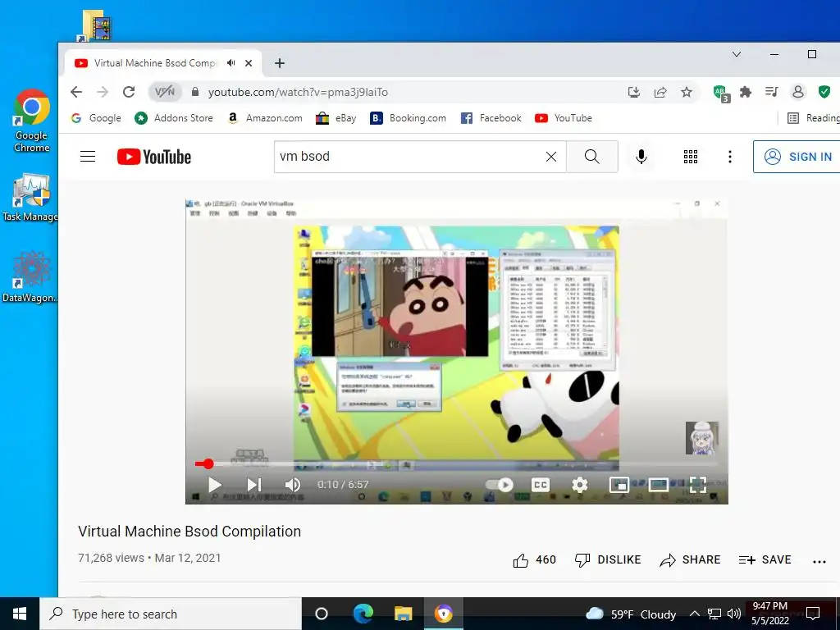
Task: Select the Virtual Machine Bsod Compilation tab
Action: (155, 63)
